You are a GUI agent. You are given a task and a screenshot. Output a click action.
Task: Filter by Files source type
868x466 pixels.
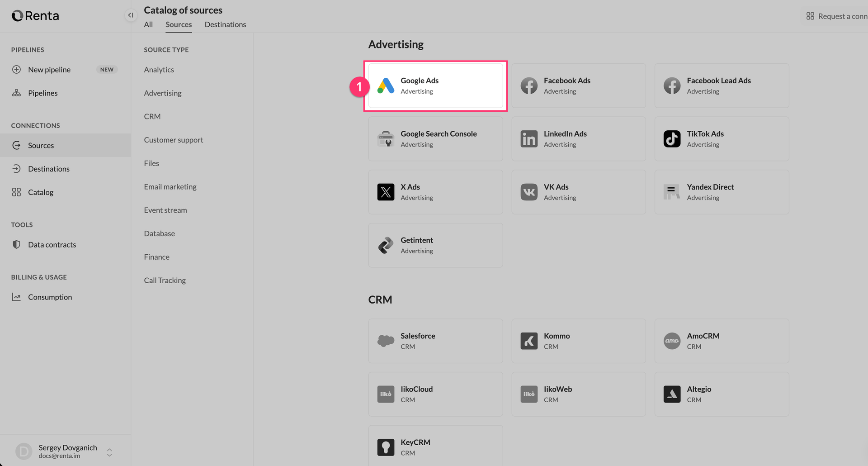(151, 163)
